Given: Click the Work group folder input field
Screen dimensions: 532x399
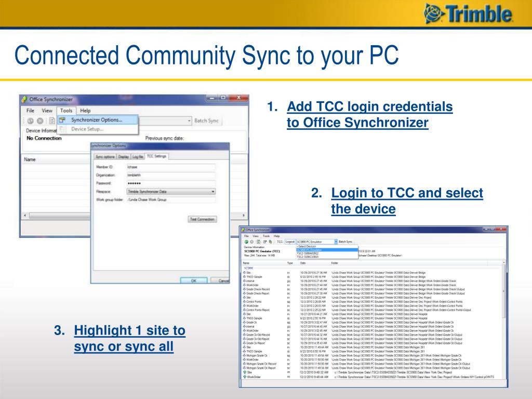Looking at the screenshot, I should 171,199.
